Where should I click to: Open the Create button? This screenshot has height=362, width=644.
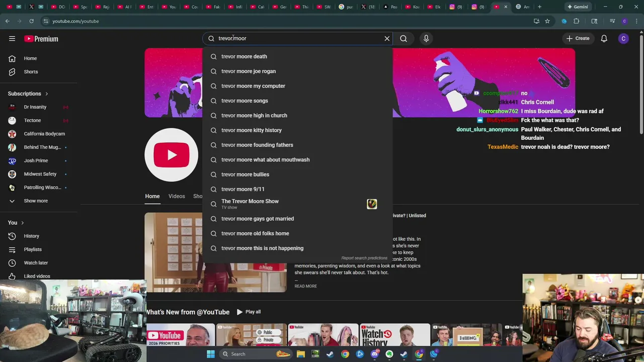tap(578, 38)
